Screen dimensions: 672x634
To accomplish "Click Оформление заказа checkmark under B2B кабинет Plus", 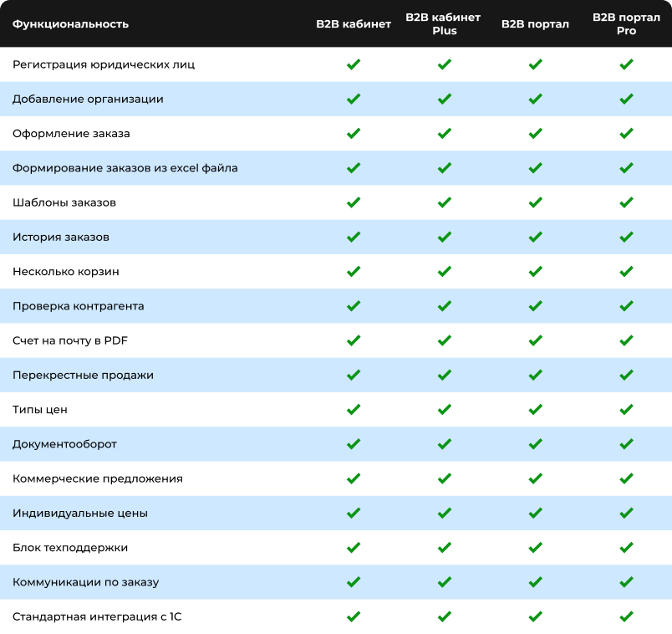I will tap(445, 133).
